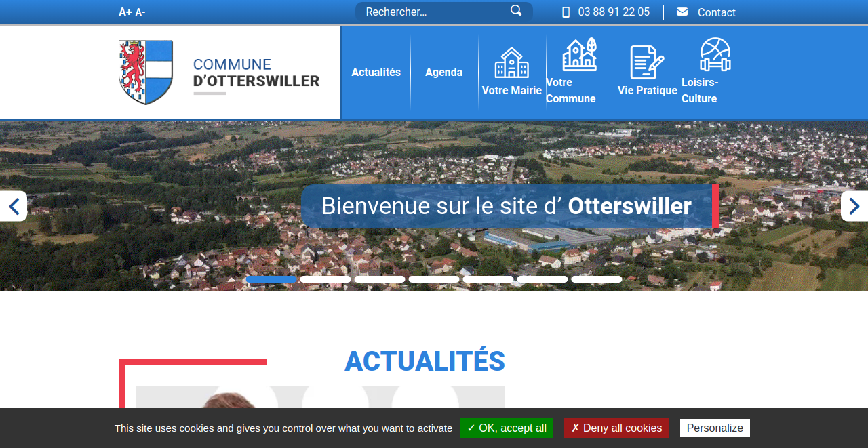Call the number 03 88 91 22 05
This screenshot has width=868, height=448.
point(614,12)
